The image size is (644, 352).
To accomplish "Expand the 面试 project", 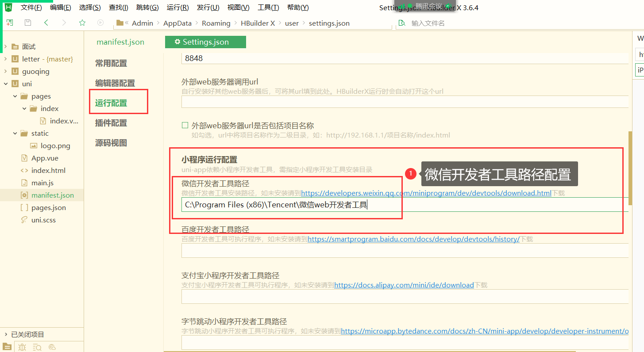I will point(6,46).
